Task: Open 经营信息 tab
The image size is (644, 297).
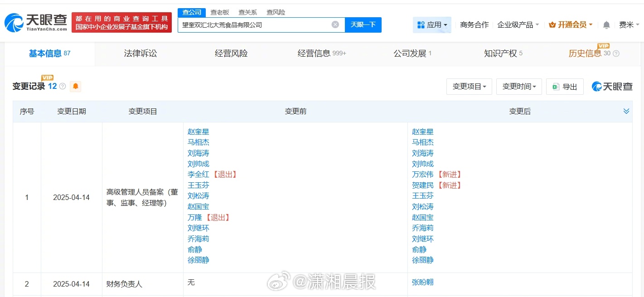Action: 322,54
